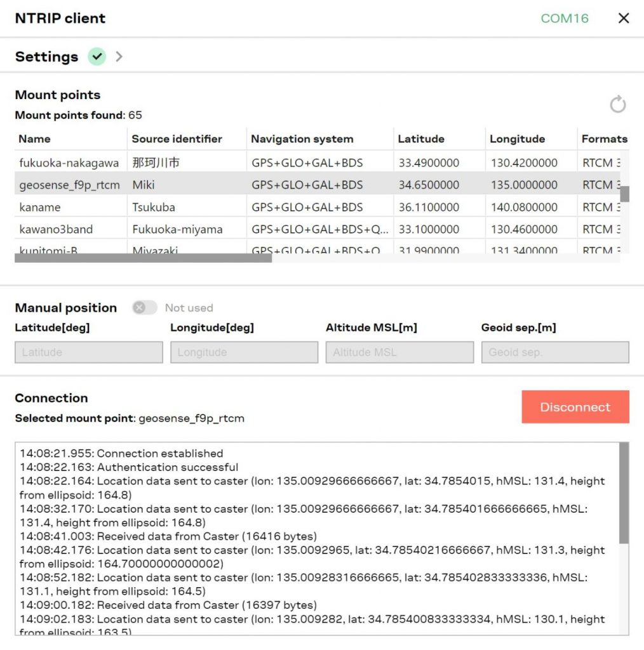
Task: Close the NTRIP client dialog
Action: tap(624, 18)
